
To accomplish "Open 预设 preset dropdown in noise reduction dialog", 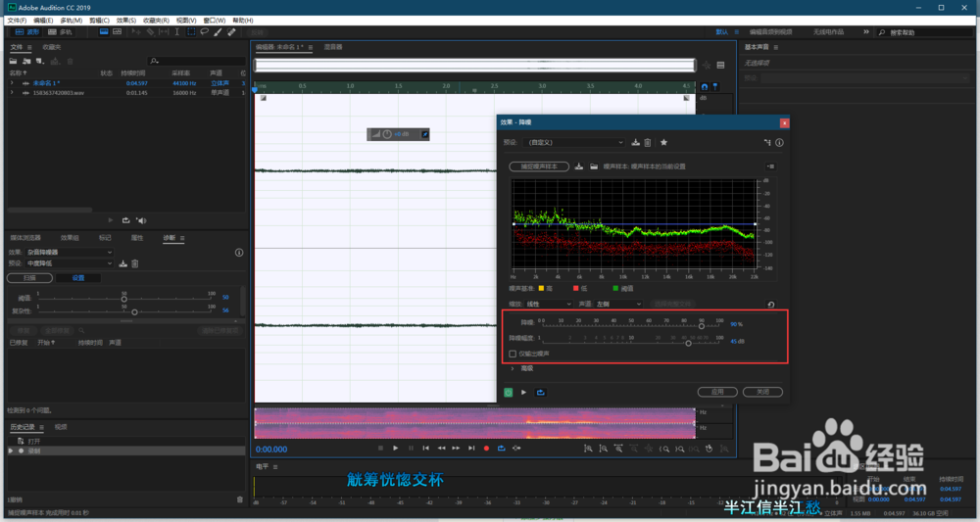I will [573, 142].
